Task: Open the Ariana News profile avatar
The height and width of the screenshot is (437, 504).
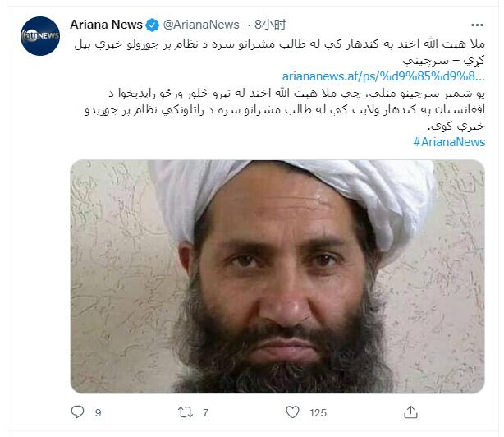Action: [x=40, y=36]
